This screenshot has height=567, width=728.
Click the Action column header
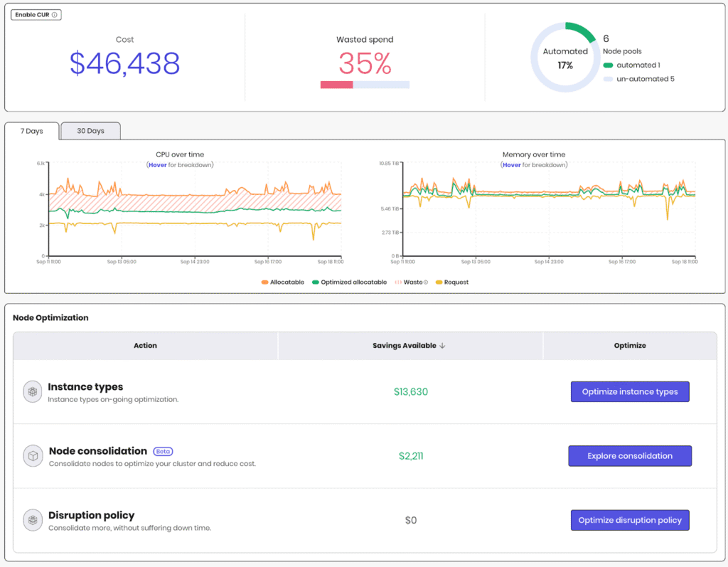point(145,346)
